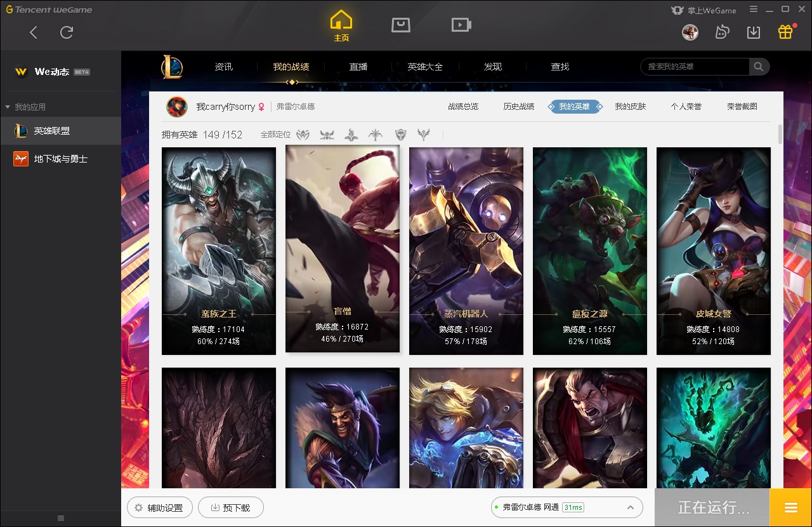Click 掌上WeGame mobile link
The height and width of the screenshot is (527, 812).
(704, 10)
